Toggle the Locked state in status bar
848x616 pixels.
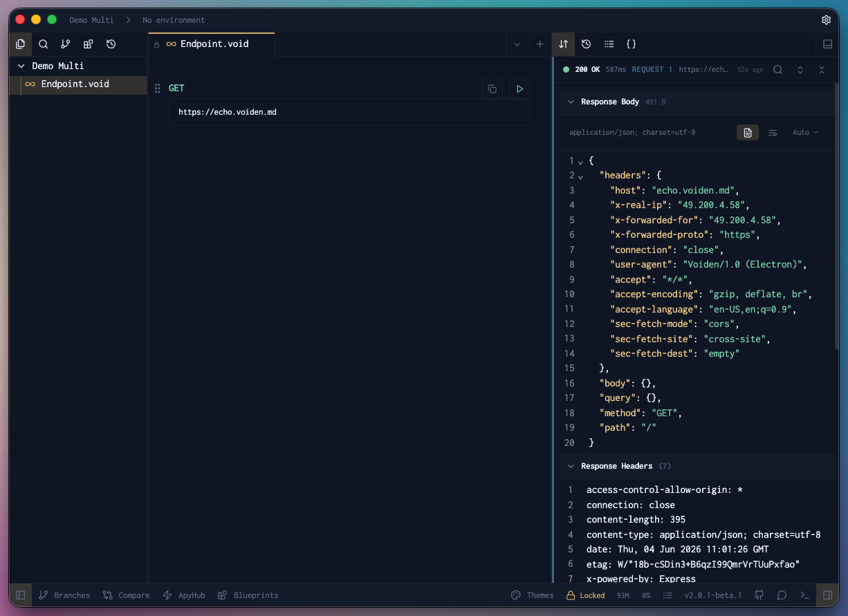pyautogui.click(x=586, y=595)
